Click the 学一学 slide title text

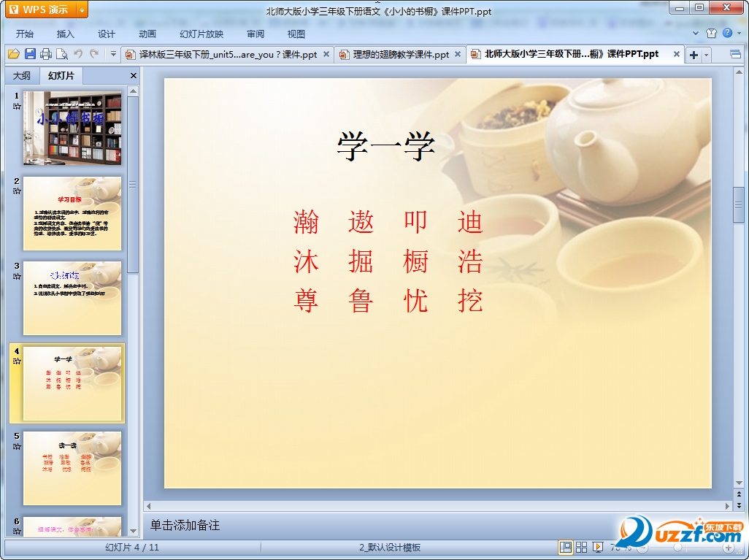click(x=386, y=146)
